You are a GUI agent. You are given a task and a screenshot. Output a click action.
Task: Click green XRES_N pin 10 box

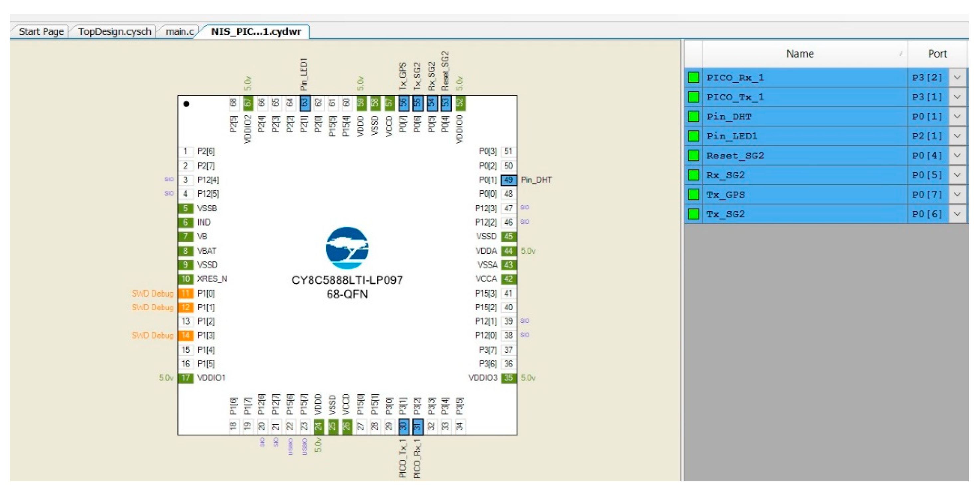point(186,279)
